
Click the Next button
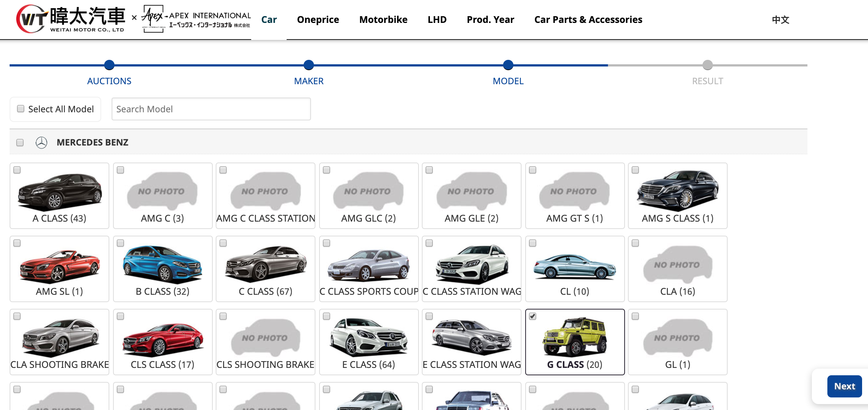pos(844,386)
